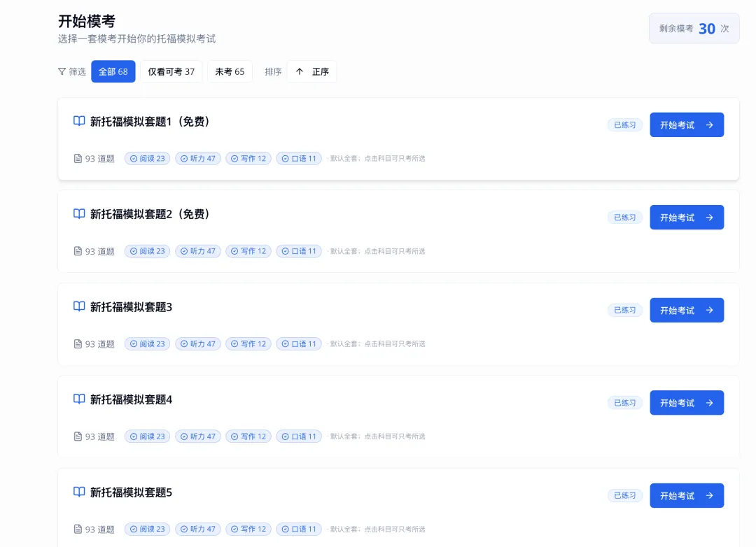The image size is (756, 547).
Task: Toggle 口语 11 chip in 套题4
Action: pyautogui.click(x=299, y=436)
